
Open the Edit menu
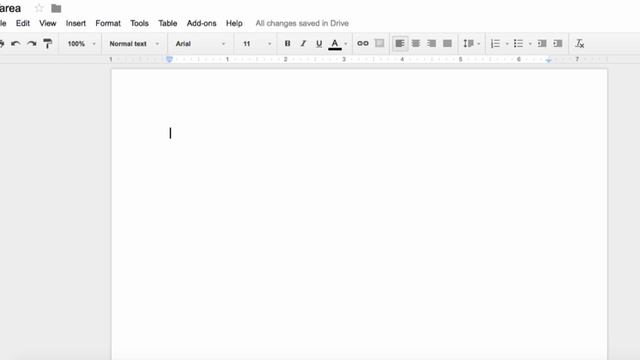click(x=23, y=23)
